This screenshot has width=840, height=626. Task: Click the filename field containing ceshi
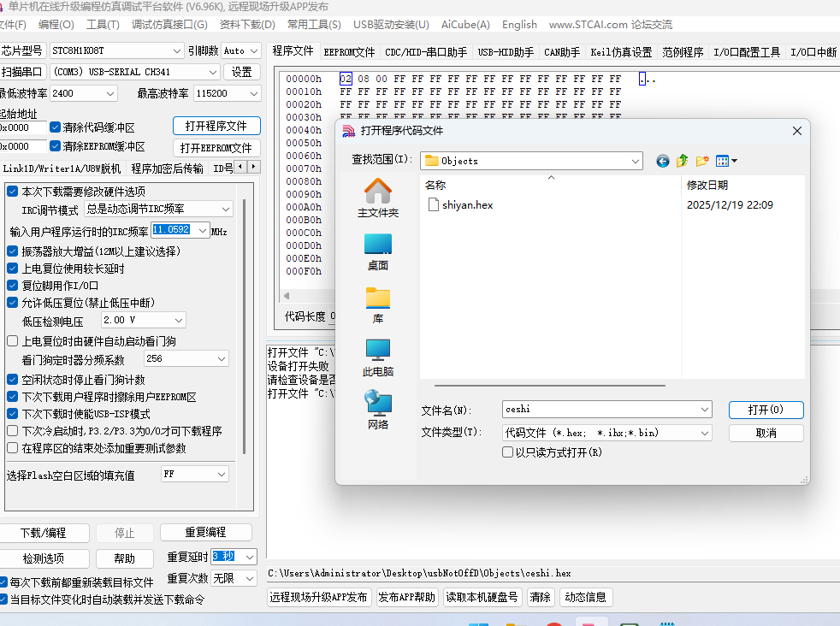tap(599, 409)
